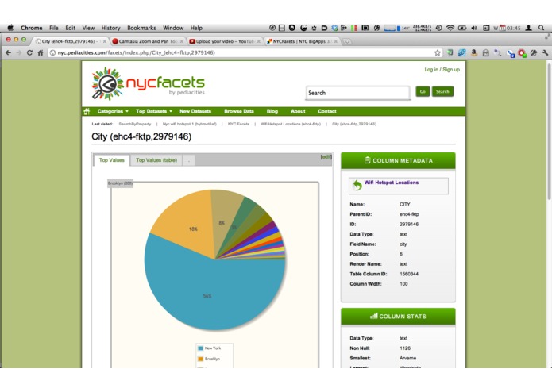Open SearchByProperty last visited link

pyautogui.click(x=135, y=124)
